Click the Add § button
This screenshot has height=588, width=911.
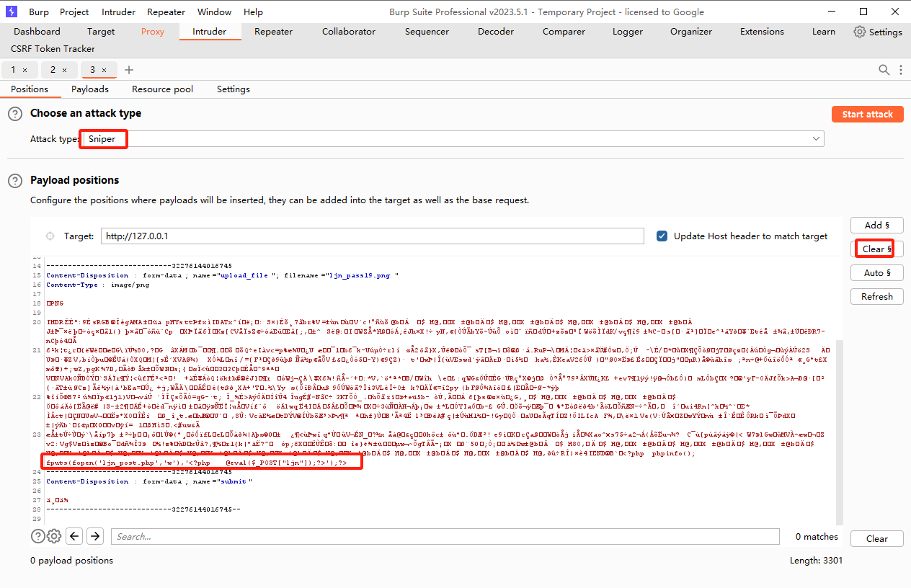click(x=876, y=226)
